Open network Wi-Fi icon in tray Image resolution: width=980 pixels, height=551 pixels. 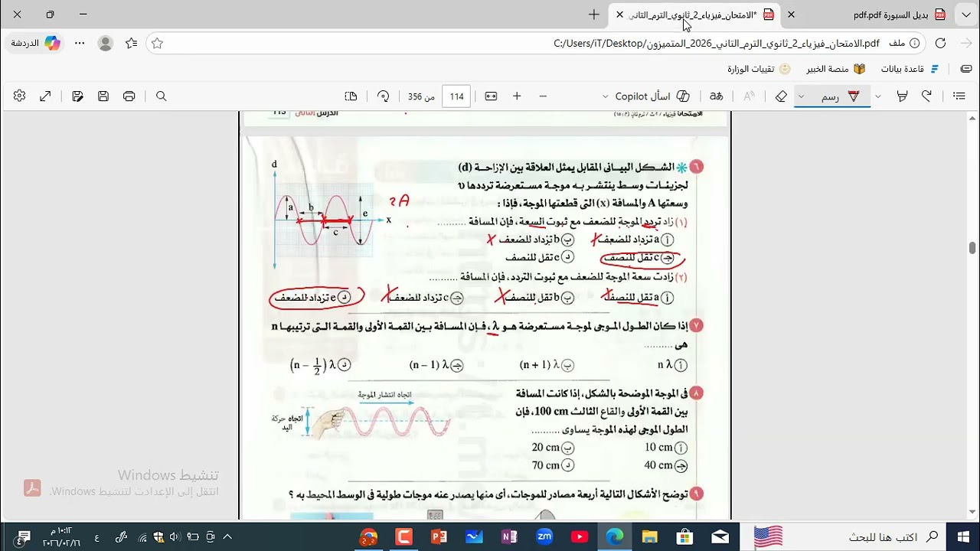(142, 537)
